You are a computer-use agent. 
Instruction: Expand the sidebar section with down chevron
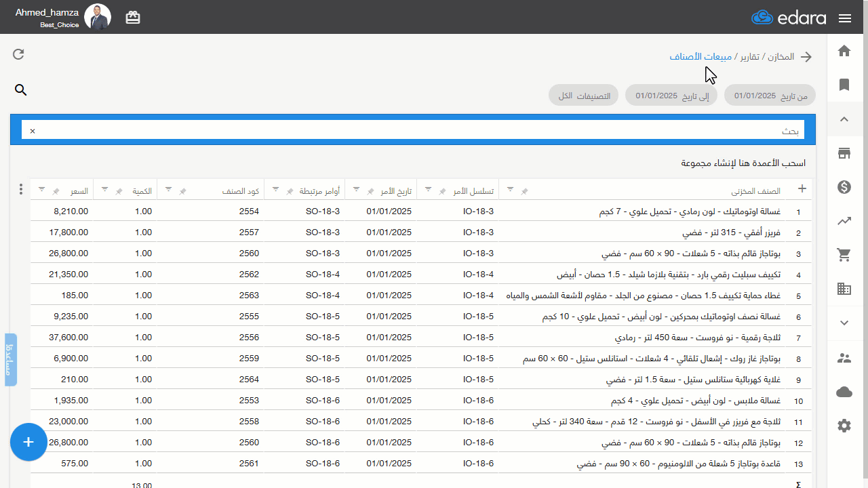tap(844, 323)
